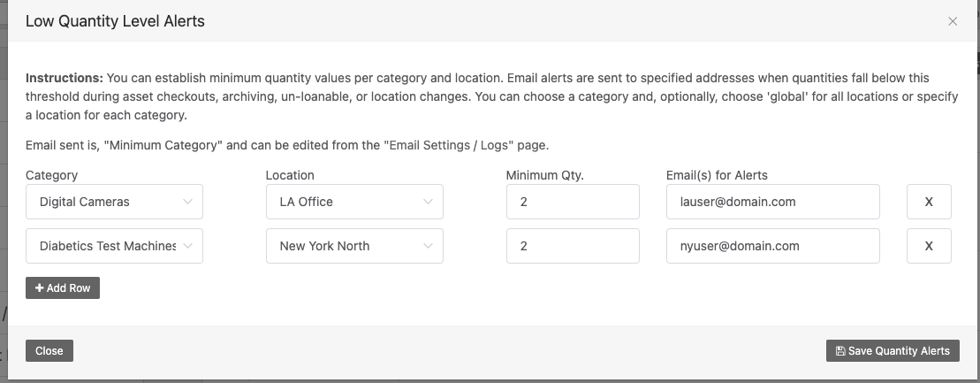The image size is (980, 383).
Task: Open the Digital Cameras category dropdown
Action: [114, 202]
